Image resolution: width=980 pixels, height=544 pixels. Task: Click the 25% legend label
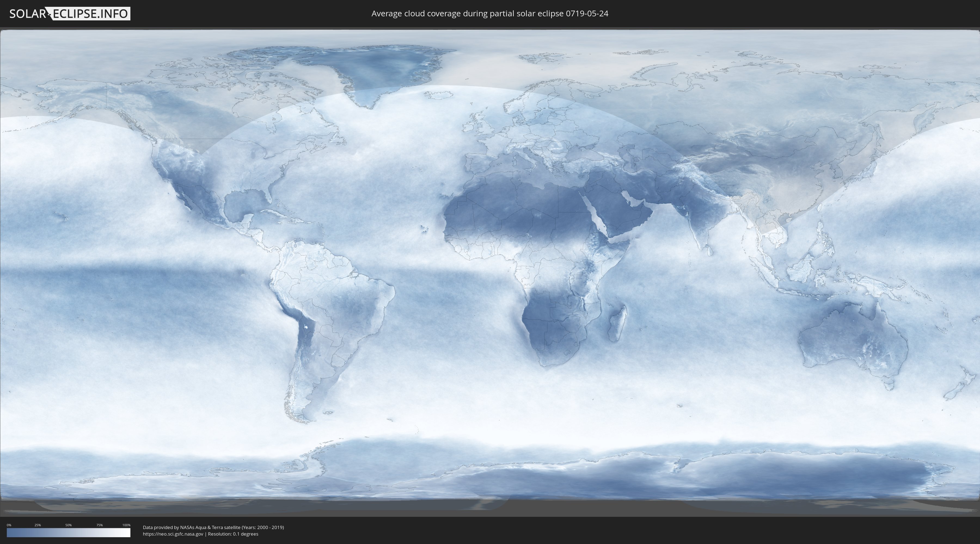click(x=38, y=525)
